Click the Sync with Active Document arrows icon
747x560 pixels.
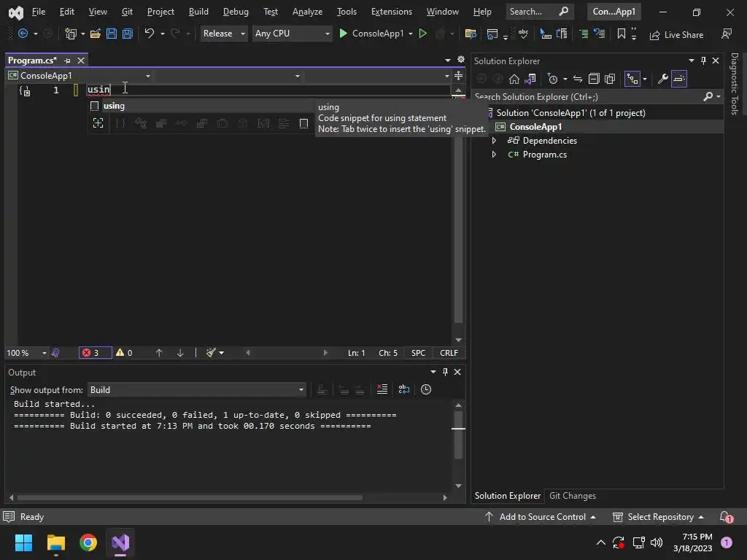578,79
